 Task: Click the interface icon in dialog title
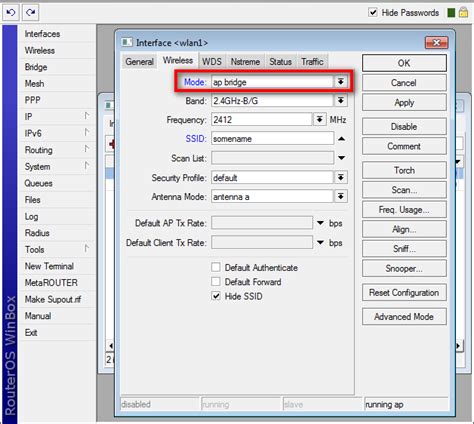pos(127,42)
